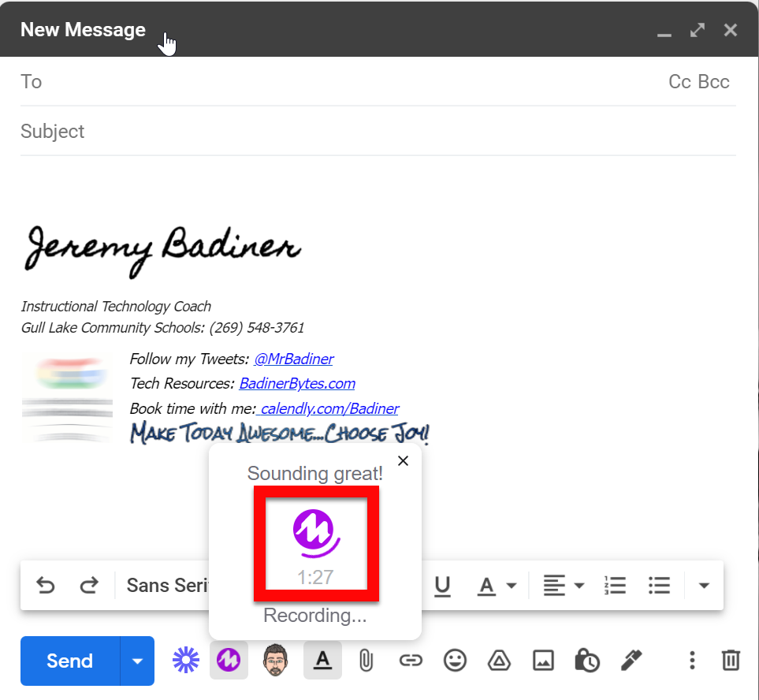Click the insert link icon
759x700 pixels.
pyautogui.click(x=411, y=661)
